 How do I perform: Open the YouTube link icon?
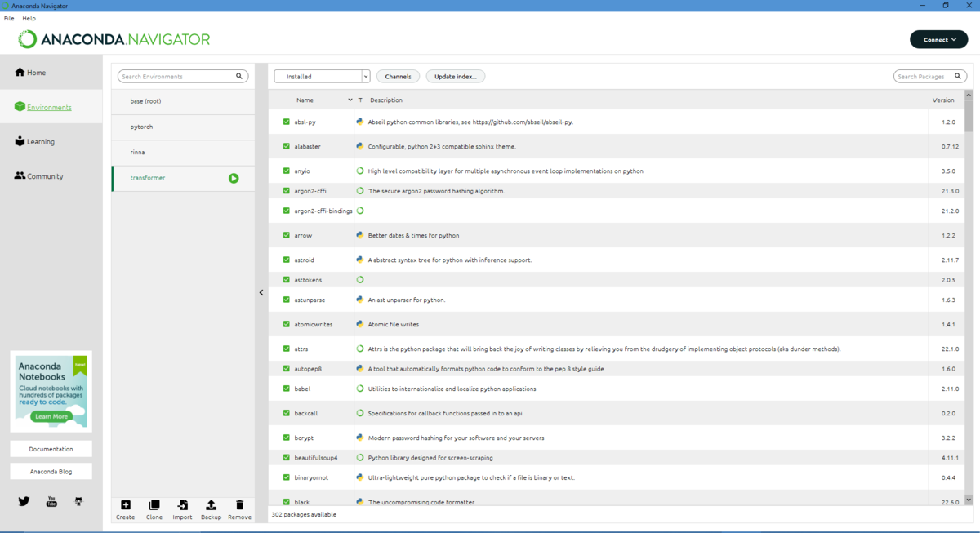pyautogui.click(x=51, y=501)
